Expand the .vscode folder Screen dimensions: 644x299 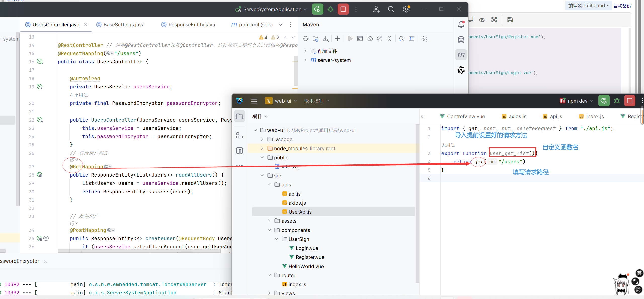tap(262, 139)
